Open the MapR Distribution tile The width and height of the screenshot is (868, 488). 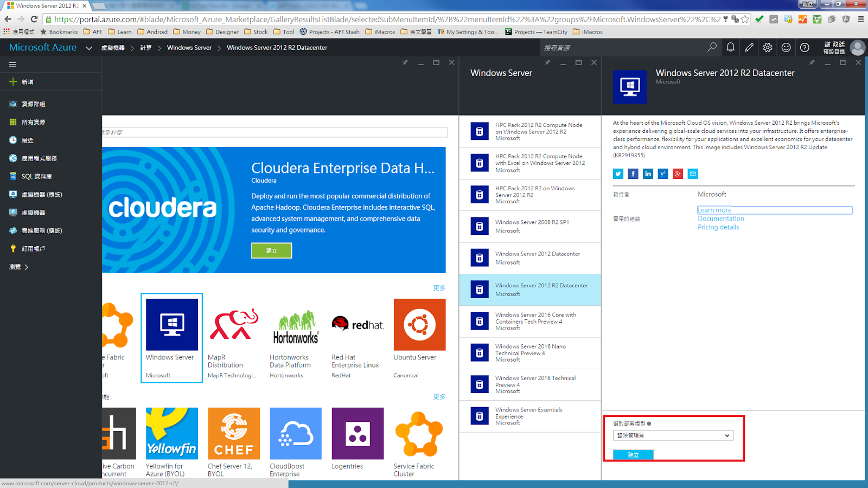click(x=234, y=338)
